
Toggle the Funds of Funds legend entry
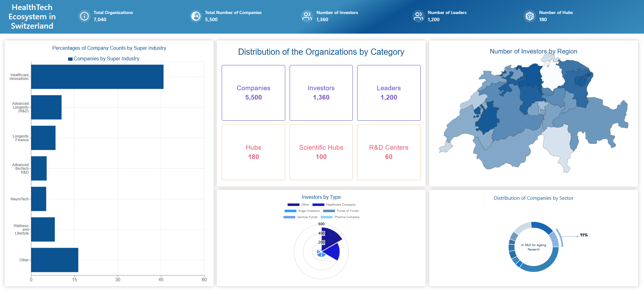(341, 211)
